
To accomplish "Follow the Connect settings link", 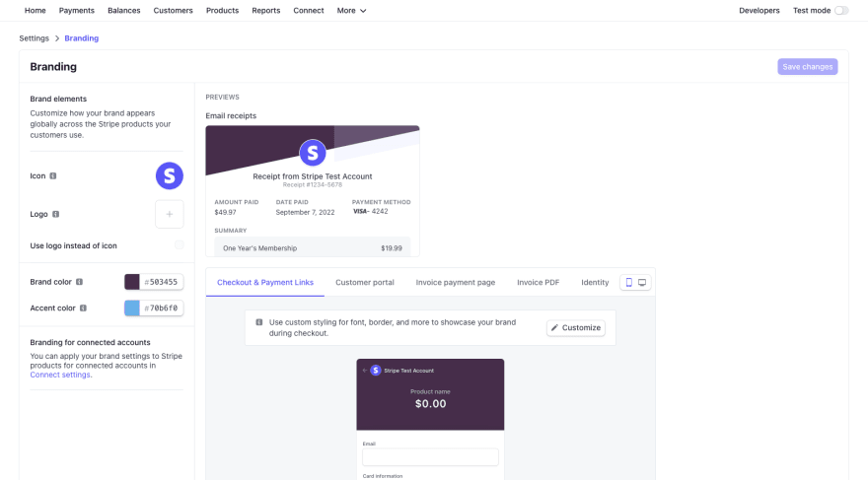I will (60, 375).
